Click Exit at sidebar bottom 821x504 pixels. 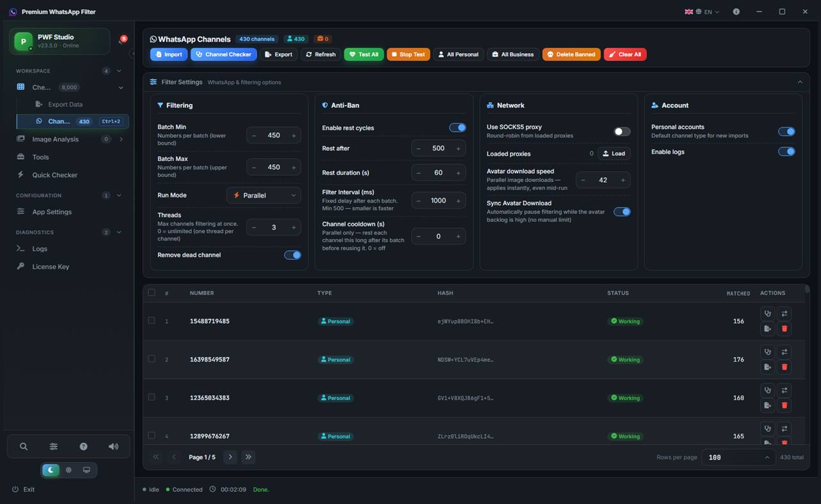point(23,489)
